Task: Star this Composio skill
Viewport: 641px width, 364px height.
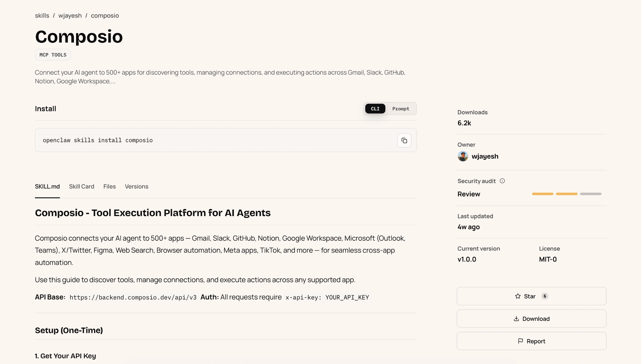Action: click(531, 296)
